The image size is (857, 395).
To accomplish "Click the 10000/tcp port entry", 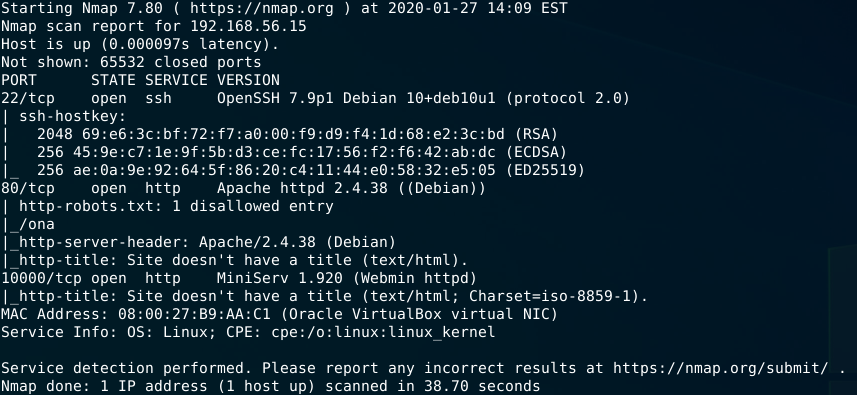I will coord(42,278).
